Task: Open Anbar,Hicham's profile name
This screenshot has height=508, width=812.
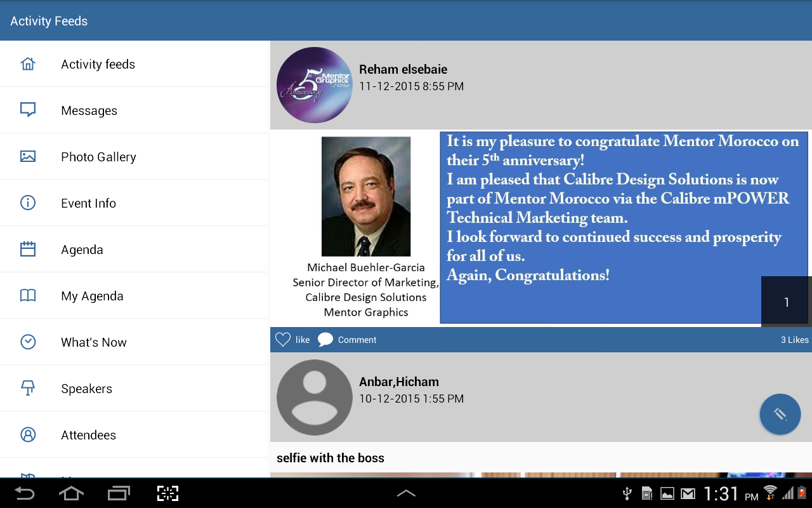Action: [399, 382]
